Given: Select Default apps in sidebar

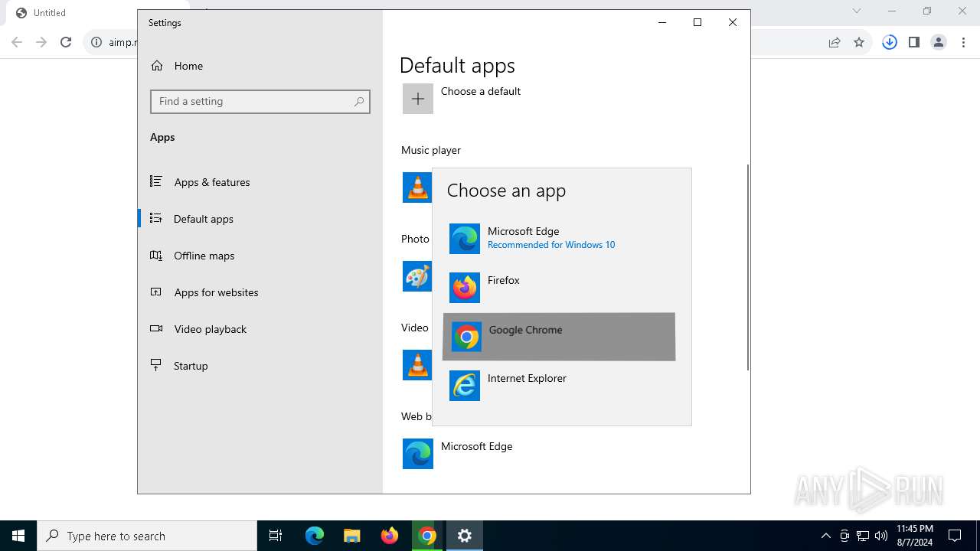Looking at the screenshot, I should pyautogui.click(x=260, y=219).
